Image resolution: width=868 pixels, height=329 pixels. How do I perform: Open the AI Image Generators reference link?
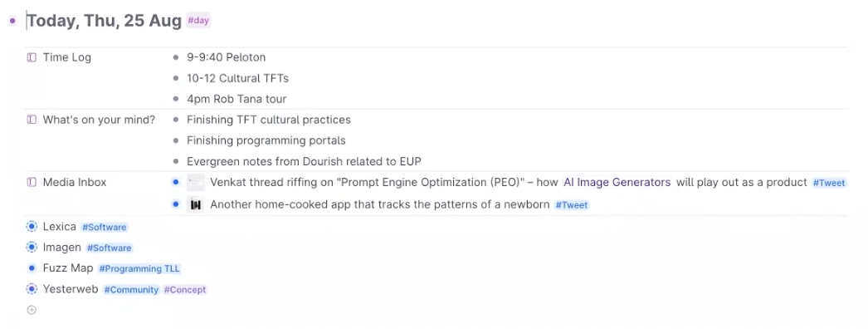617,182
